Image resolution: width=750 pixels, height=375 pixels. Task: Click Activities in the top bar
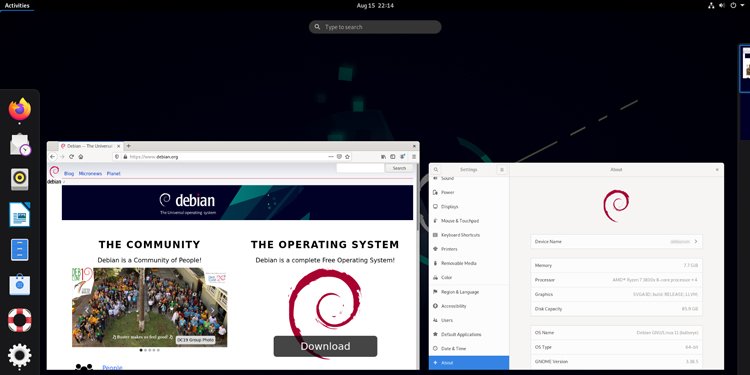(x=17, y=6)
